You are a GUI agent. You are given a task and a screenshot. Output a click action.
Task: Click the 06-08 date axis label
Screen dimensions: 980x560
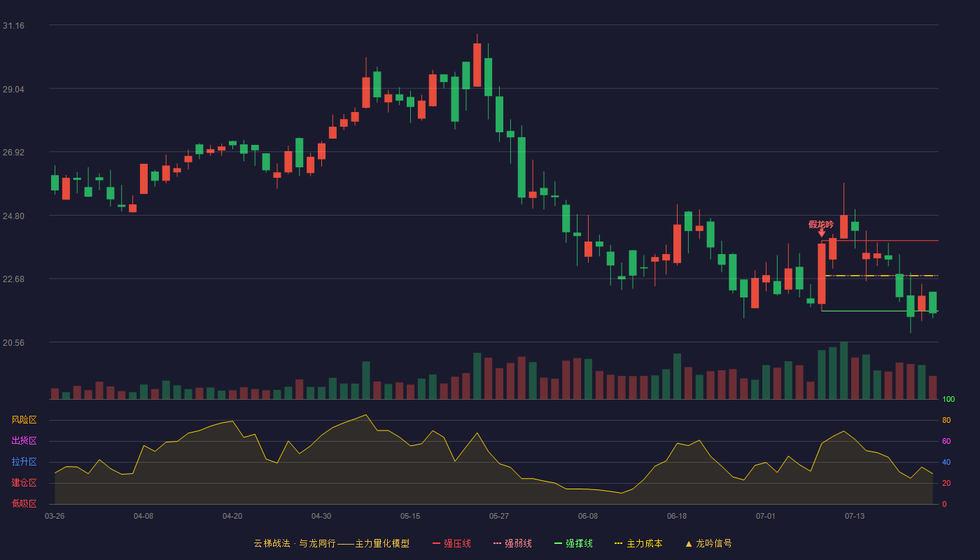coord(588,516)
